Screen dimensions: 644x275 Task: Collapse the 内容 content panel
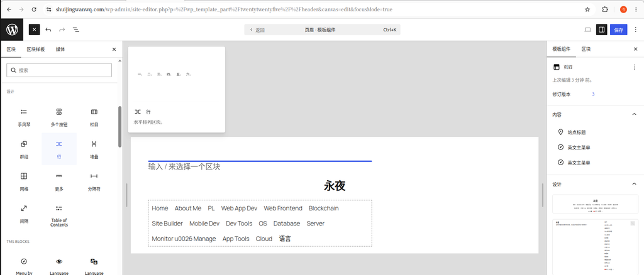pyautogui.click(x=595, y=115)
